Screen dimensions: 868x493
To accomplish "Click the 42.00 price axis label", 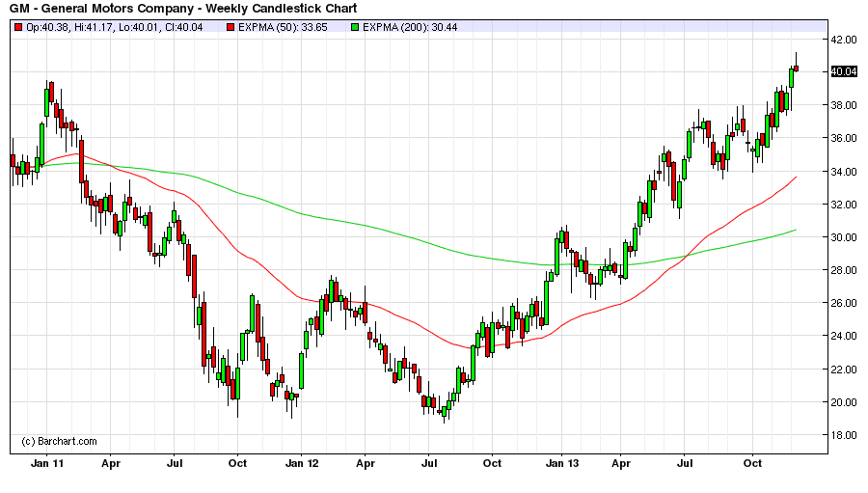I will click(844, 40).
